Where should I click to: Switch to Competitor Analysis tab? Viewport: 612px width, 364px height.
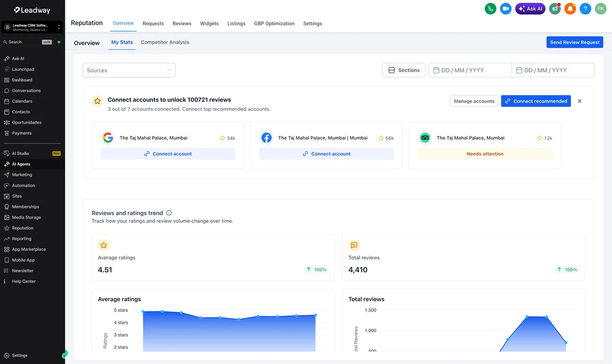click(x=165, y=42)
